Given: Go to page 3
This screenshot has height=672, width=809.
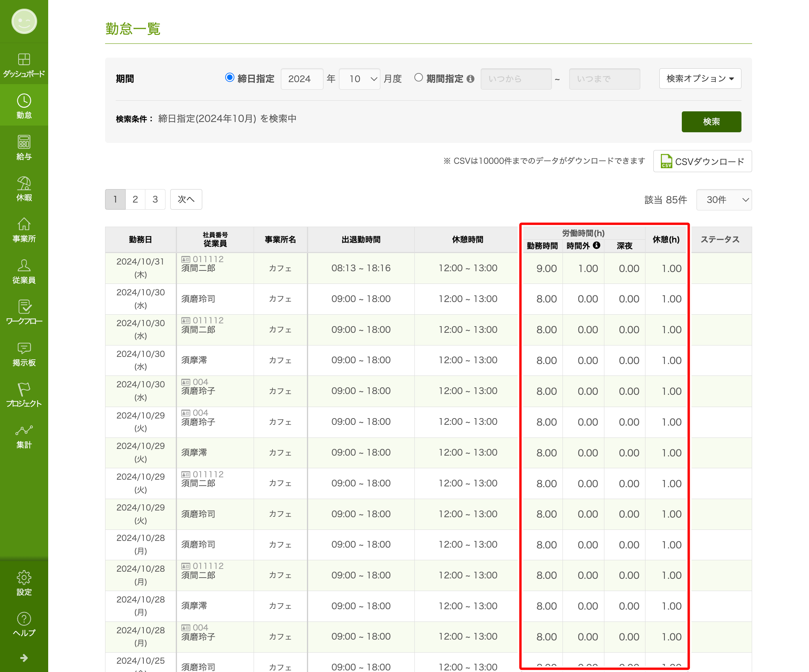Looking at the screenshot, I should pos(155,199).
